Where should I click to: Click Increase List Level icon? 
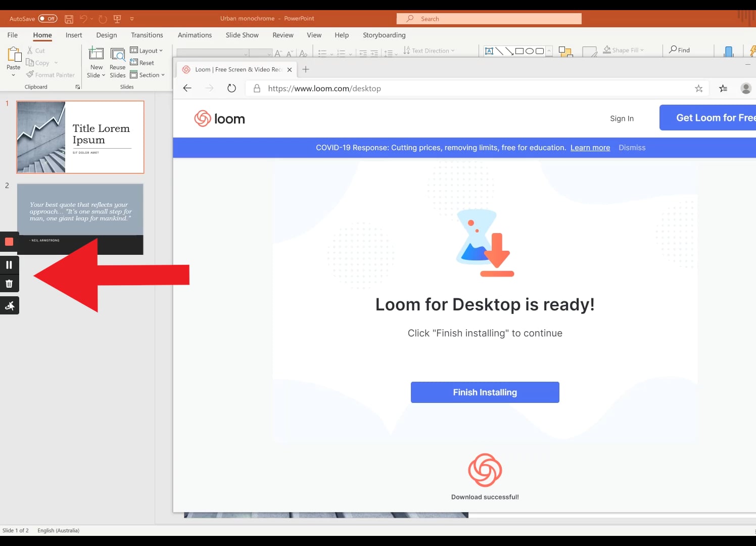pyautogui.click(x=374, y=53)
